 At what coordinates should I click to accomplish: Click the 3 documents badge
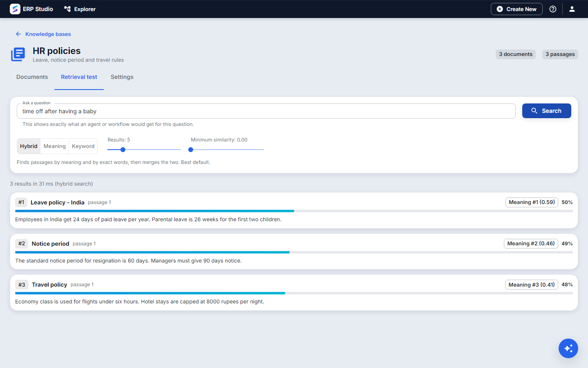pyautogui.click(x=516, y=54)
